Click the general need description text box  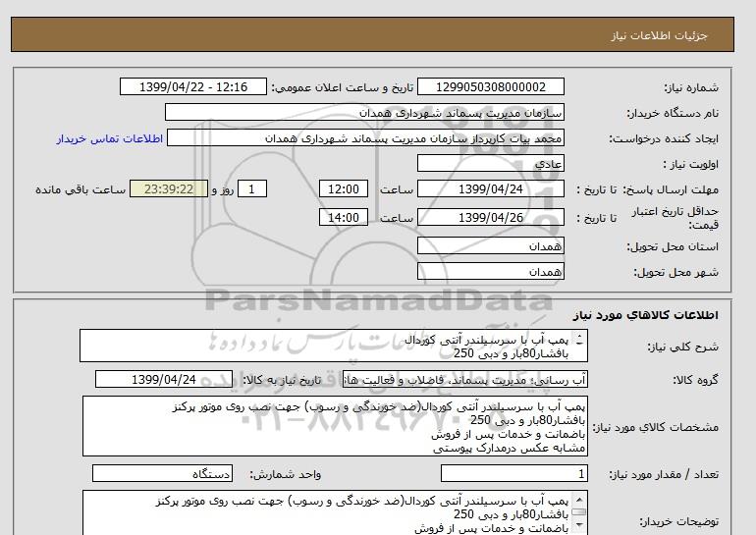click(x=334, y=347)
